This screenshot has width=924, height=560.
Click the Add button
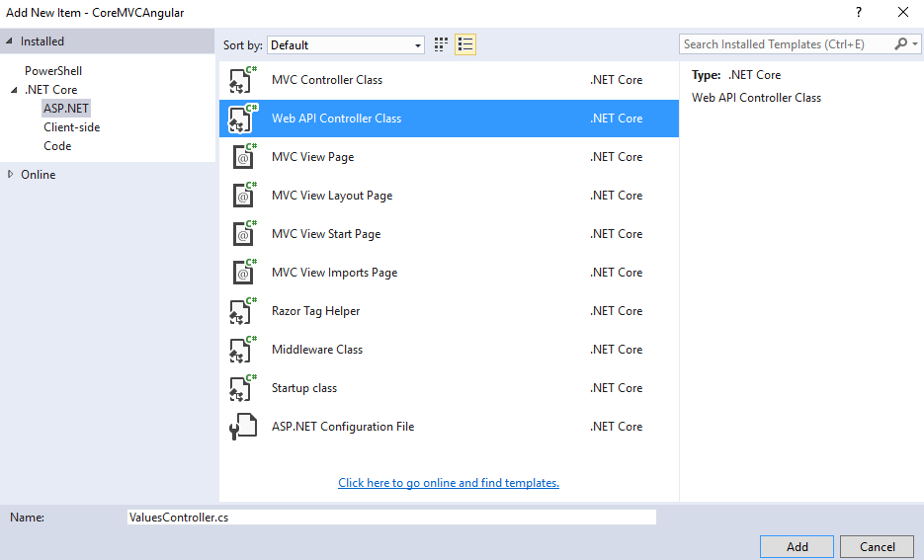(x=797, y=546)
